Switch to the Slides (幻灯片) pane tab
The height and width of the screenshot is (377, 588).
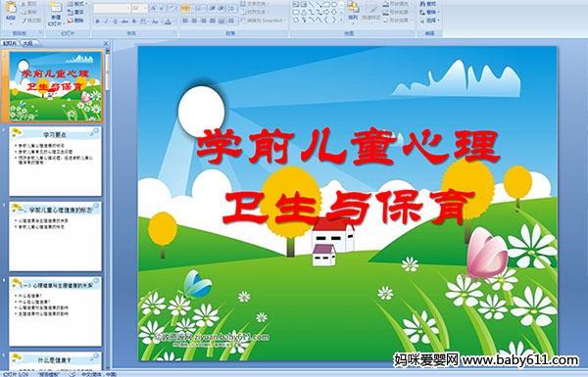tap(10, 43)
